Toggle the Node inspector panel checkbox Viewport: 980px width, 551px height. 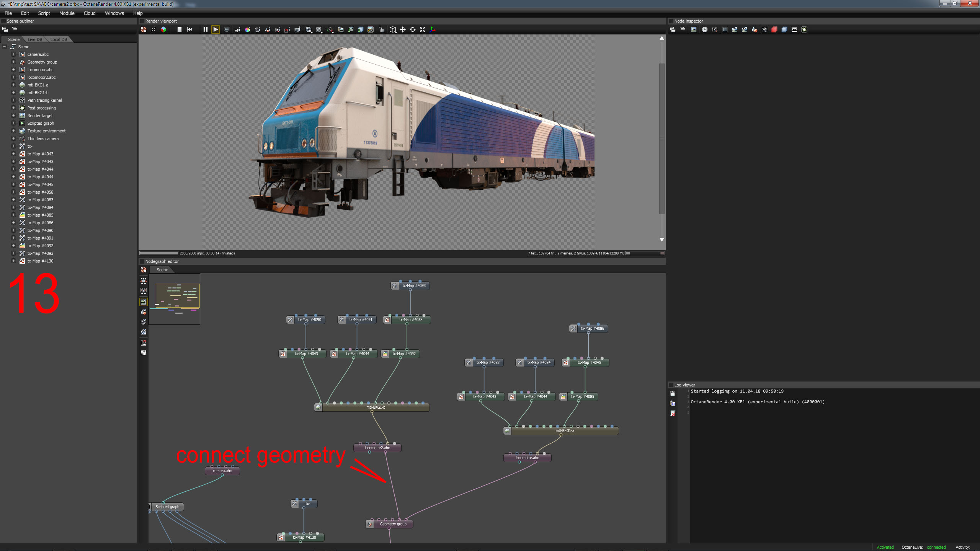[x=671, y=21]
